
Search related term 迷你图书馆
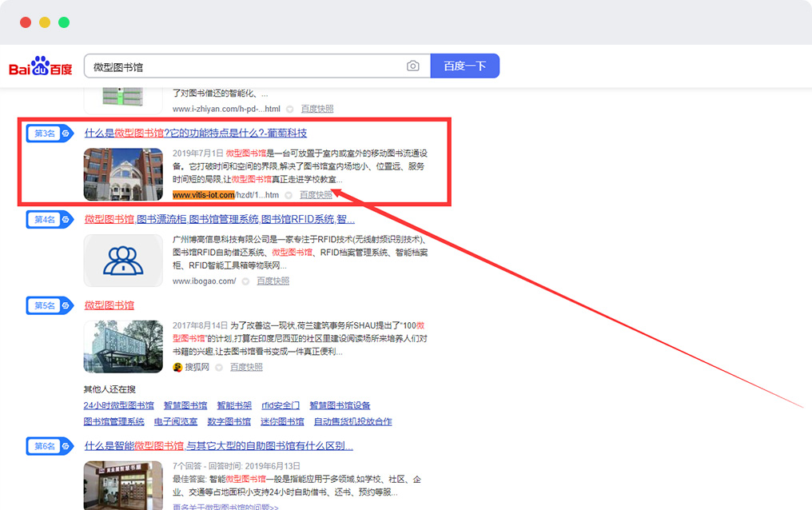tap(282, 421)
